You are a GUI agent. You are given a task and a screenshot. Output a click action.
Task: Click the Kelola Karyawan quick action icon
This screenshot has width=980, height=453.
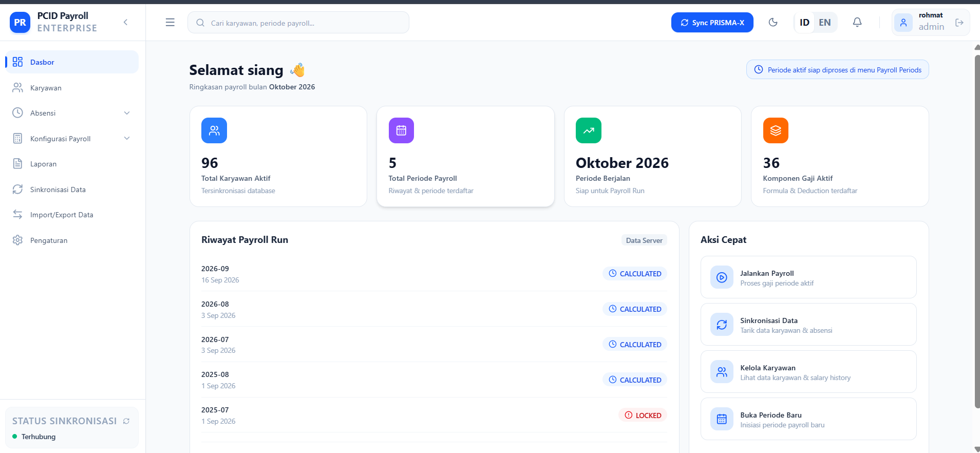[x=722, y=372]
